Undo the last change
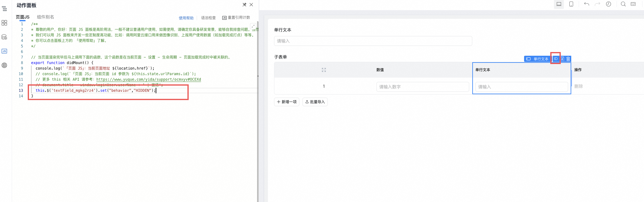Viewport: 644px width, 202px height. (586, 4)
